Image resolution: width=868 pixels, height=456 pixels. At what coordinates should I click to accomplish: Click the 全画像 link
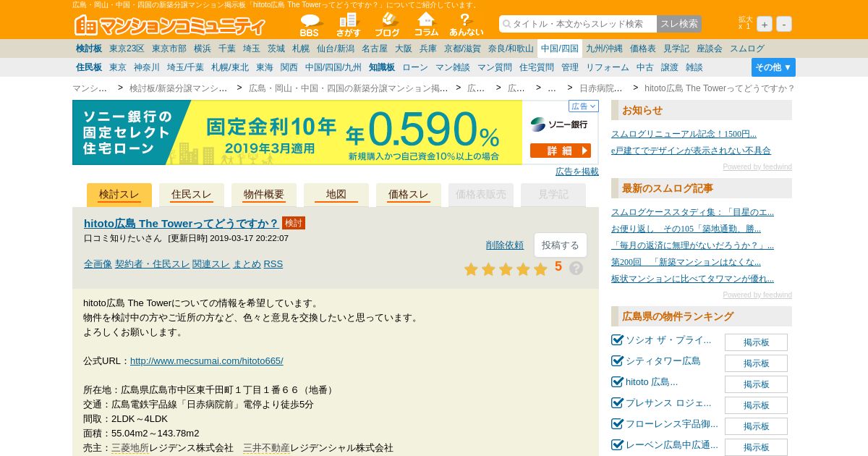point(98,263)
